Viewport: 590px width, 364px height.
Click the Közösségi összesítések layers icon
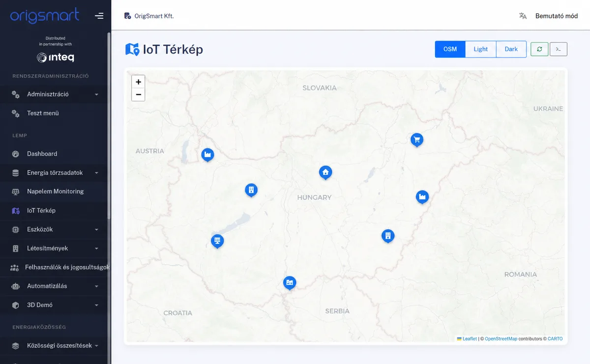click(x=16, y=346)
